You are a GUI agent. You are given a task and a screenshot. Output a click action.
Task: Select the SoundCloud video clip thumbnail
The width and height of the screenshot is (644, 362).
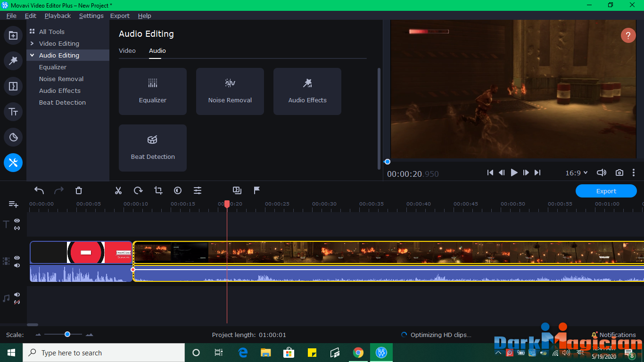81,253
